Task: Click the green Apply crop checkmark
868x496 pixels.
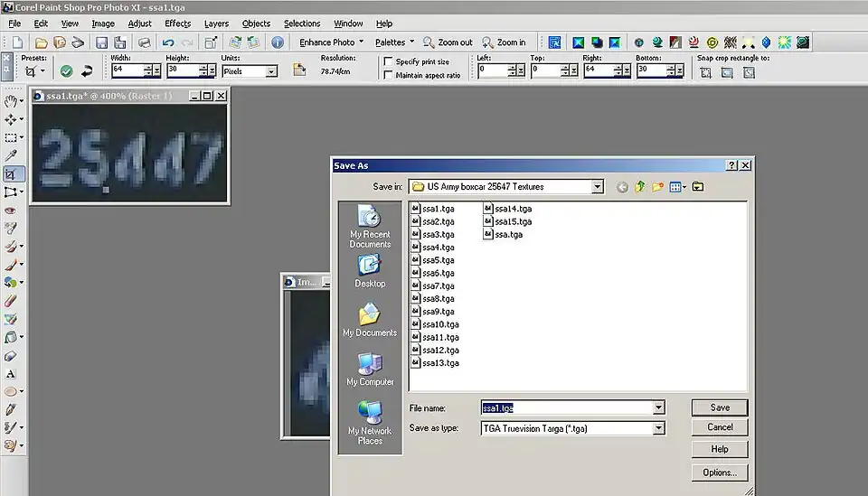Action: [x=66, y=71]
